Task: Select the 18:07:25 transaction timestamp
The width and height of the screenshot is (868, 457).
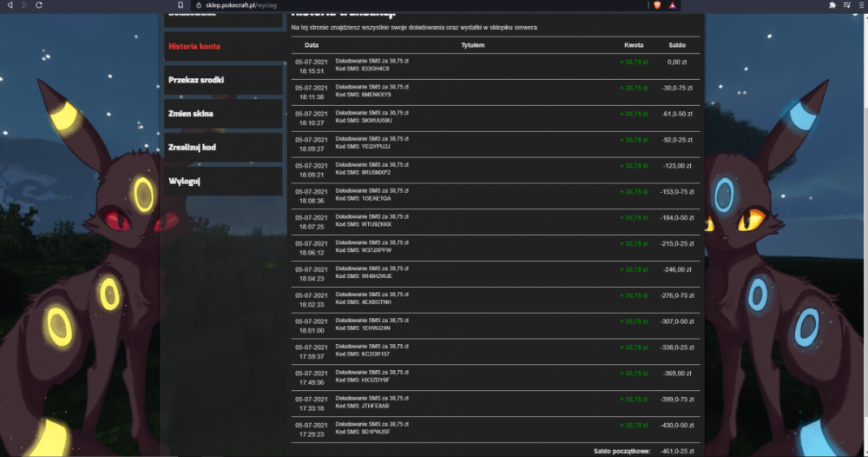Action: (x=311, y=227)
